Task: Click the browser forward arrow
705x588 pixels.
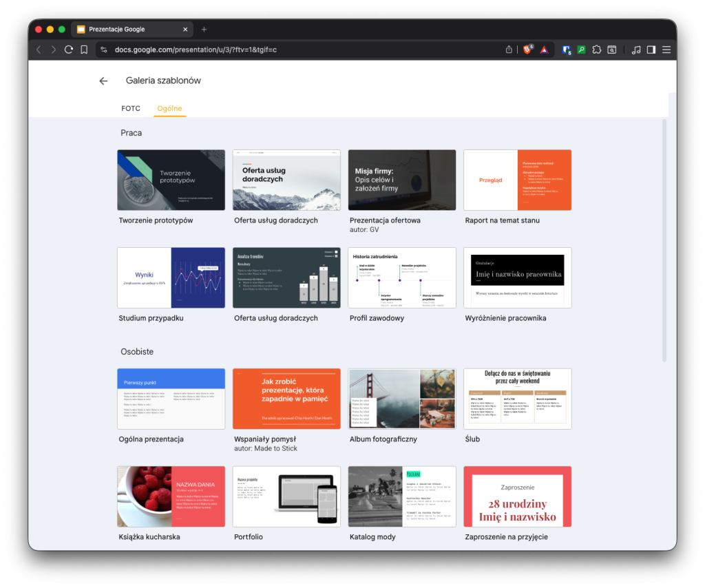Action: (x=54, y=50)
